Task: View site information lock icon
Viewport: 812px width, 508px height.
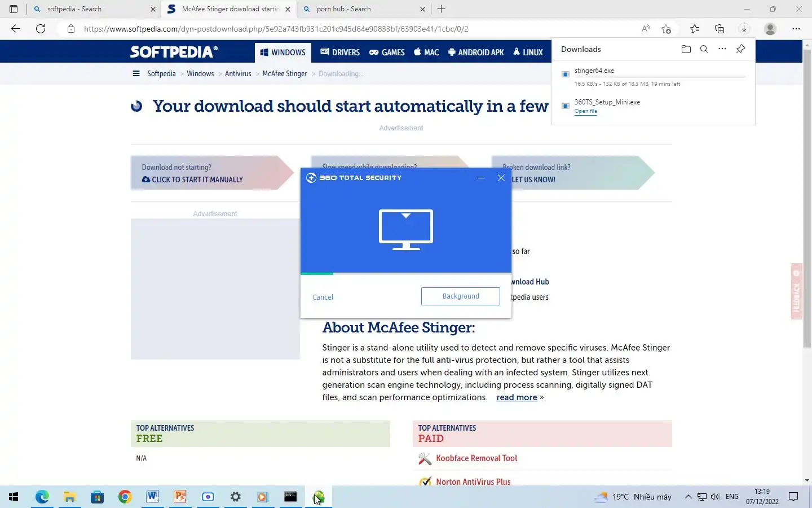Action: [x=71, y=29]
